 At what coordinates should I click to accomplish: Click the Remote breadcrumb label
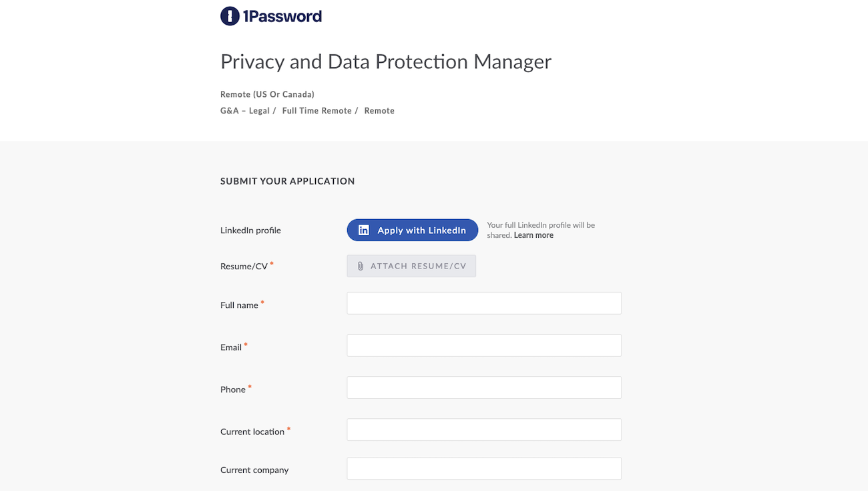[379, 110]
